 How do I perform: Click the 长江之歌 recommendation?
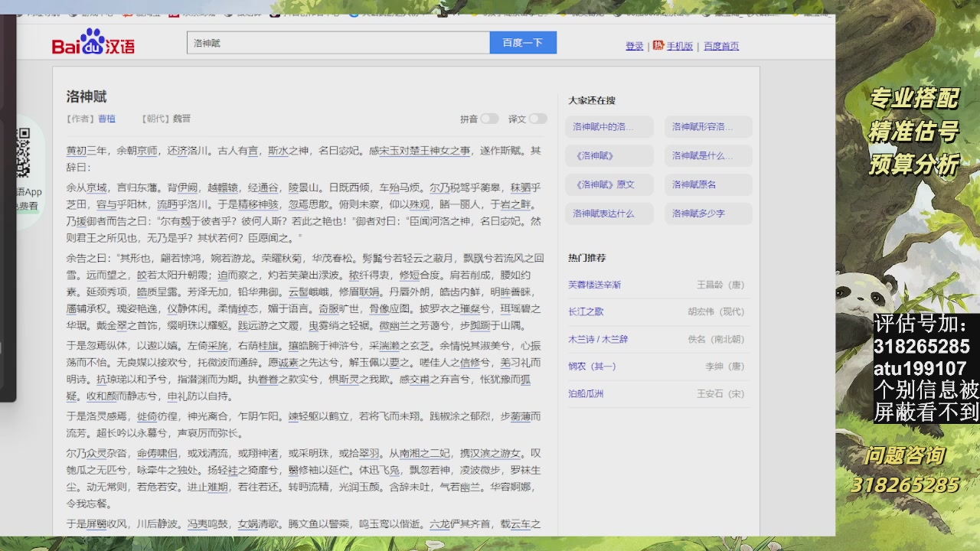(x=586, y=311)
